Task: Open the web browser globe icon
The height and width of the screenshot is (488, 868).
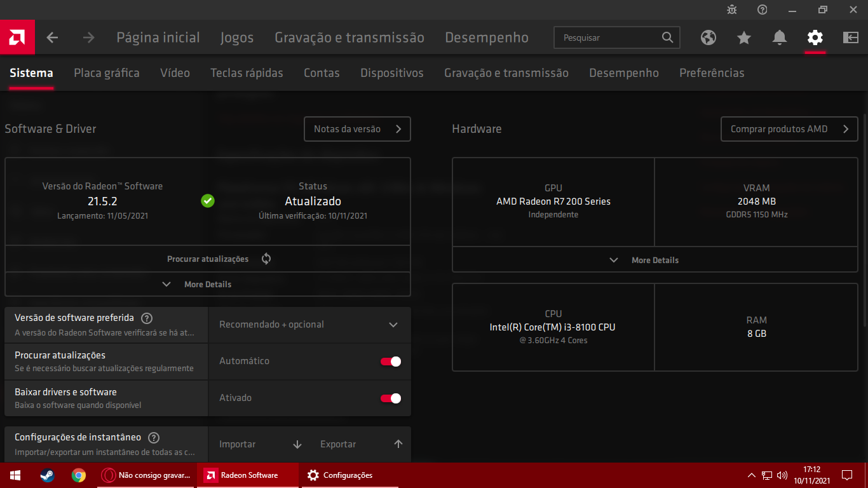Action: (x=709, y=37)
